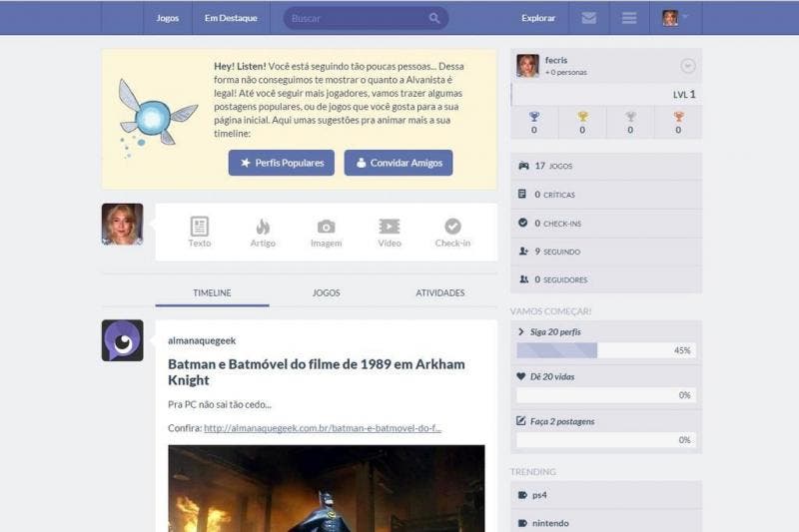
Task: Open the ps4 trending tag
Action: tap(539, 495)
